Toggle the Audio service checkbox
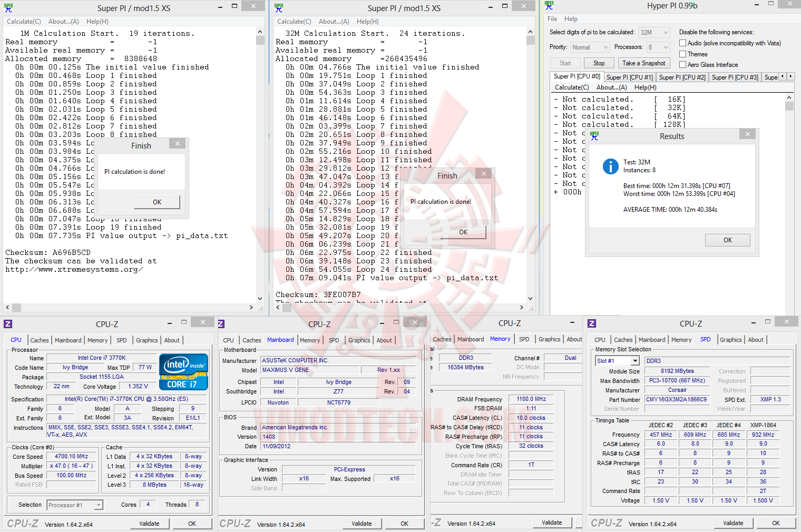 pyautogui.click(x=682, y=43)
